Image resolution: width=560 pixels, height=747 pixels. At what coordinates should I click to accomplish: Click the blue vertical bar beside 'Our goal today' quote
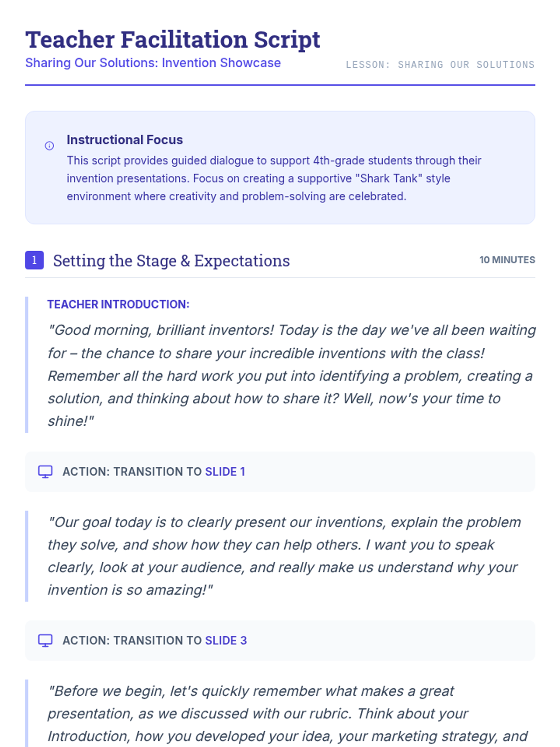point(27,556)
